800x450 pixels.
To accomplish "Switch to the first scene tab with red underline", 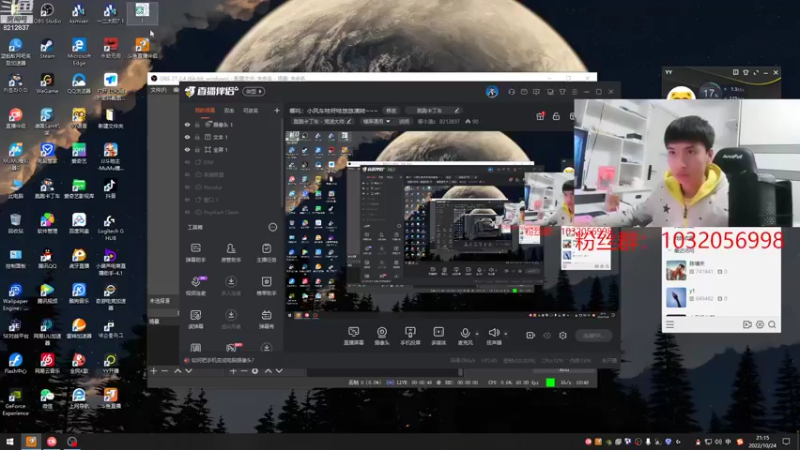I will [x=205, y=110].
